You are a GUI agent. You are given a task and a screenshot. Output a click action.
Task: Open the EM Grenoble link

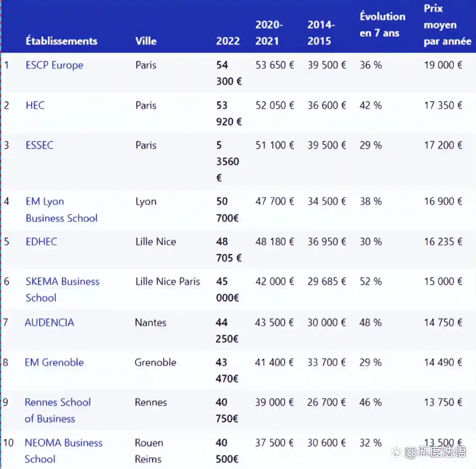click(54, 362)
